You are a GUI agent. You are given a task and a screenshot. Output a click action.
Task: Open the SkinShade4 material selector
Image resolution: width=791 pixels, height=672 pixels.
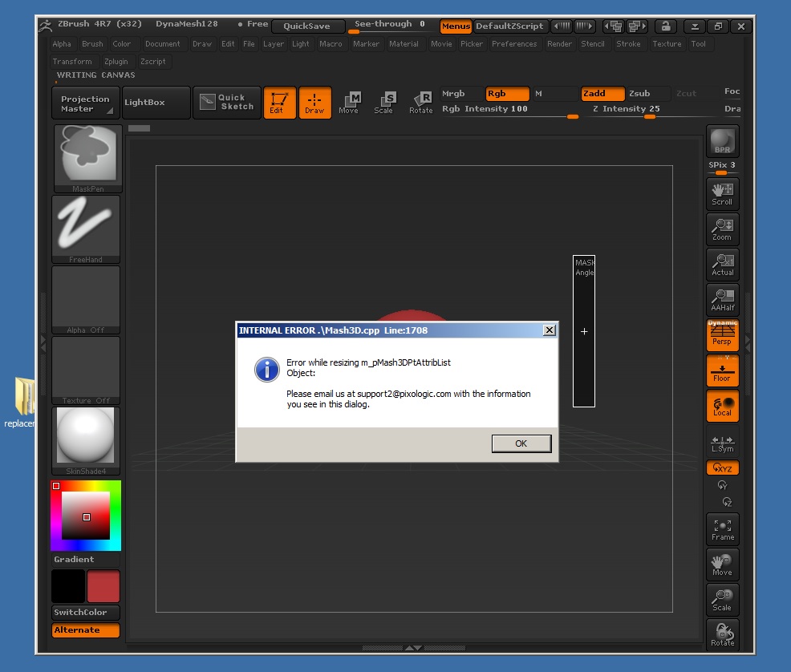coord(86,440)
